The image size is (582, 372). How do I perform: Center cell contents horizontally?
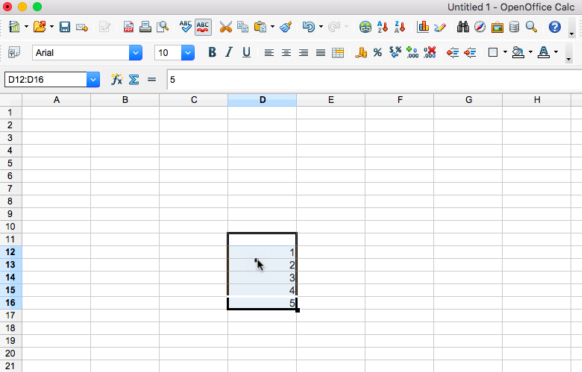pyautogui.click(x=286, y=53)
